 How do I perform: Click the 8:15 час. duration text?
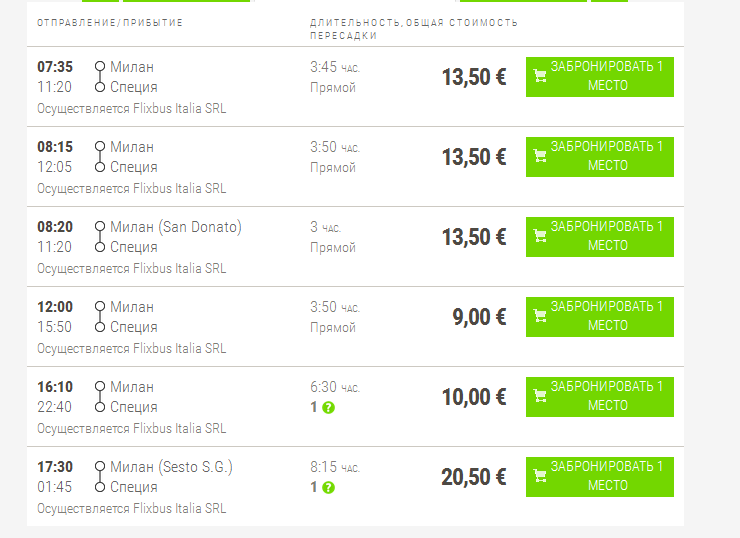pos(335,467)
